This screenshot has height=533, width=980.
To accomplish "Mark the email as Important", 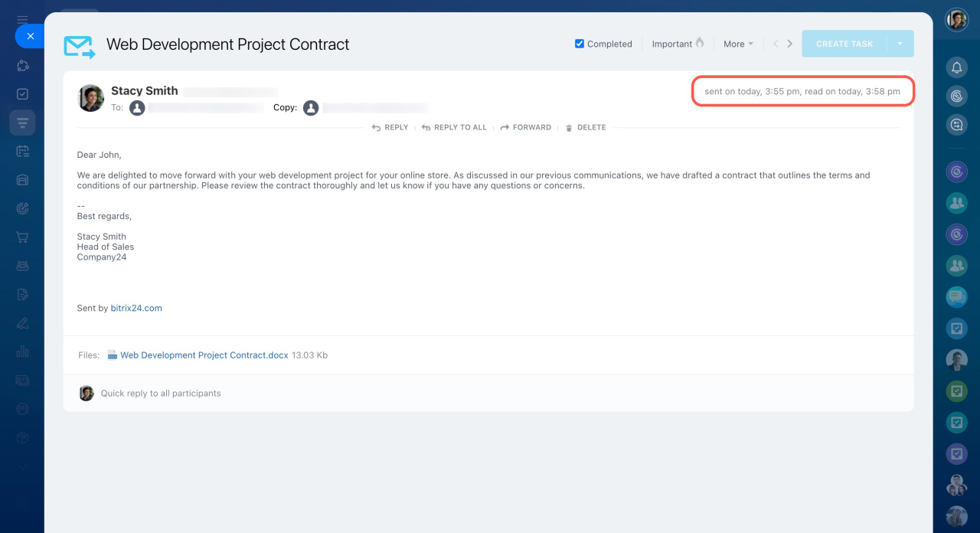I will click(x=678, y=44).
